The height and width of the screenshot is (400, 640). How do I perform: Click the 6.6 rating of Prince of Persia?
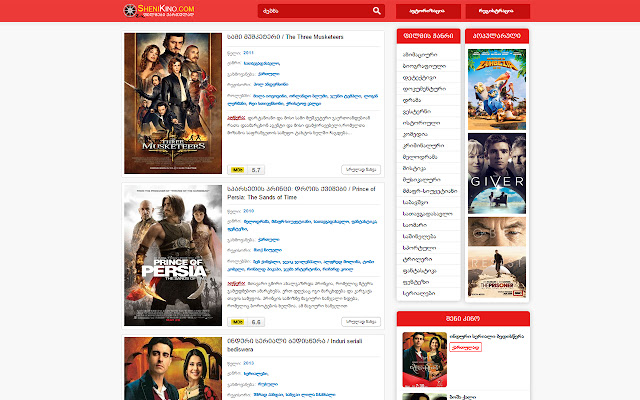pyautogui.click(x=256, y=322)
